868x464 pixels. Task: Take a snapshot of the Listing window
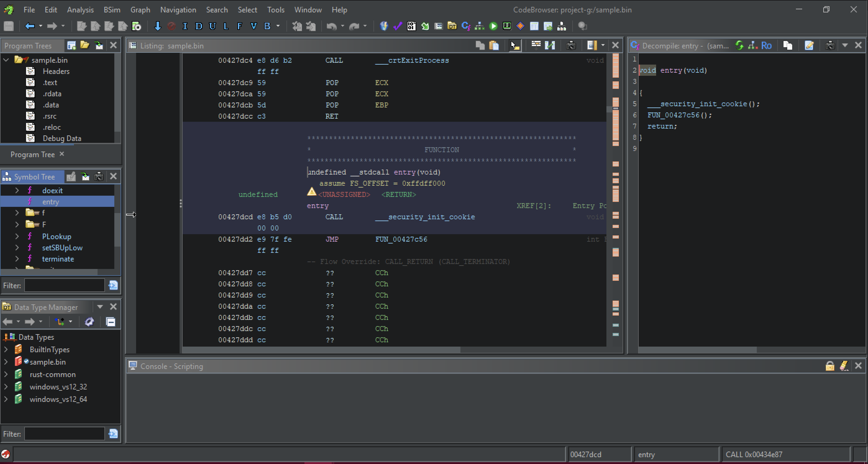[571, 45]
